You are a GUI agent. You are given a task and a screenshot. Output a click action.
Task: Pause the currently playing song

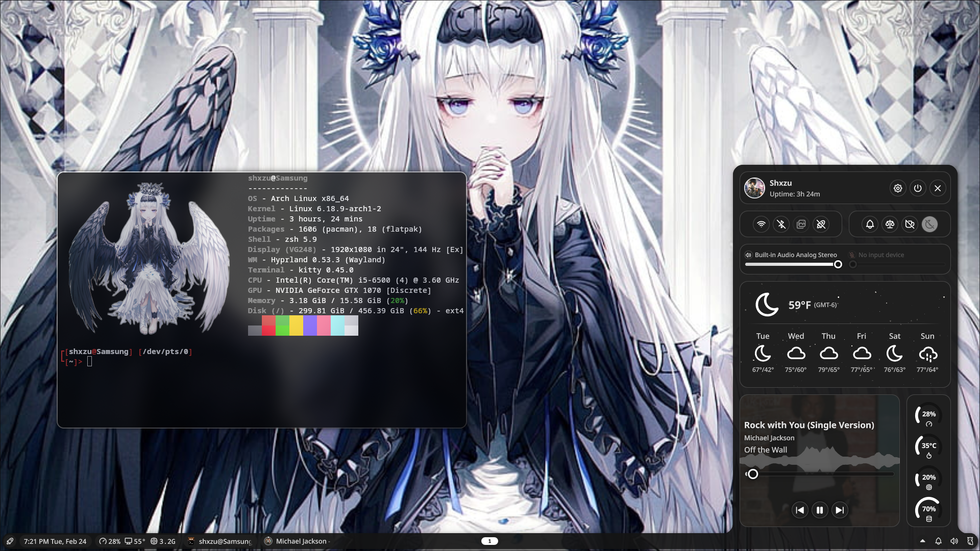tap(820, 510)
